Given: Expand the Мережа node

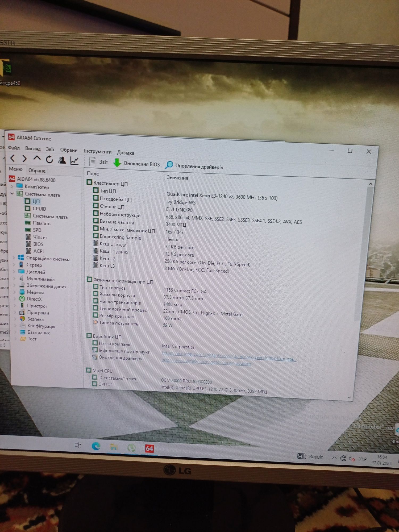Looking at the screenshot, I should [x=15, y=292].
